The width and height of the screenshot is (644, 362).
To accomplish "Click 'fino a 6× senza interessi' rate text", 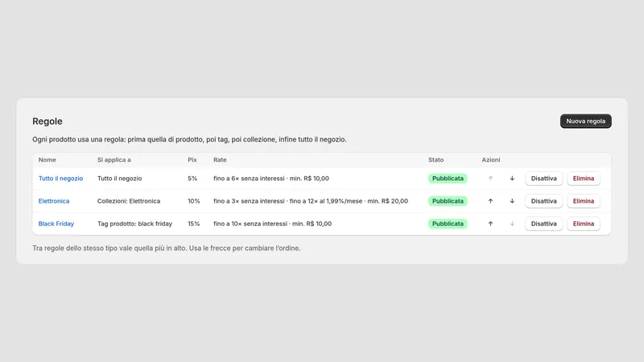I will pos(249,179).
